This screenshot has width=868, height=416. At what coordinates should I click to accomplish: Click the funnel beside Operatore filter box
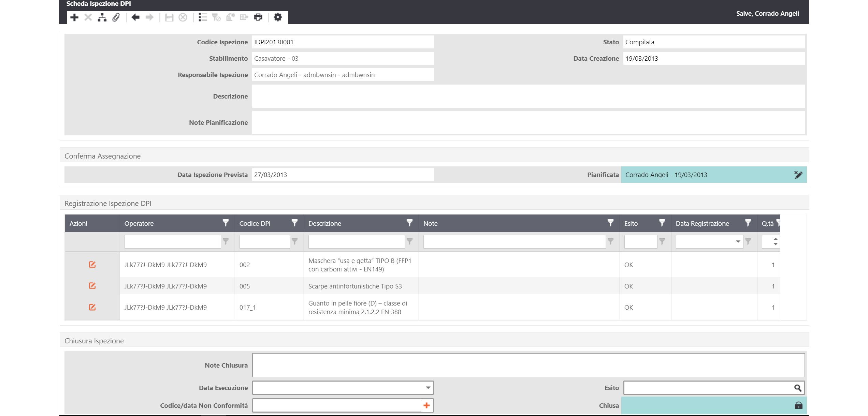point(226,241)
